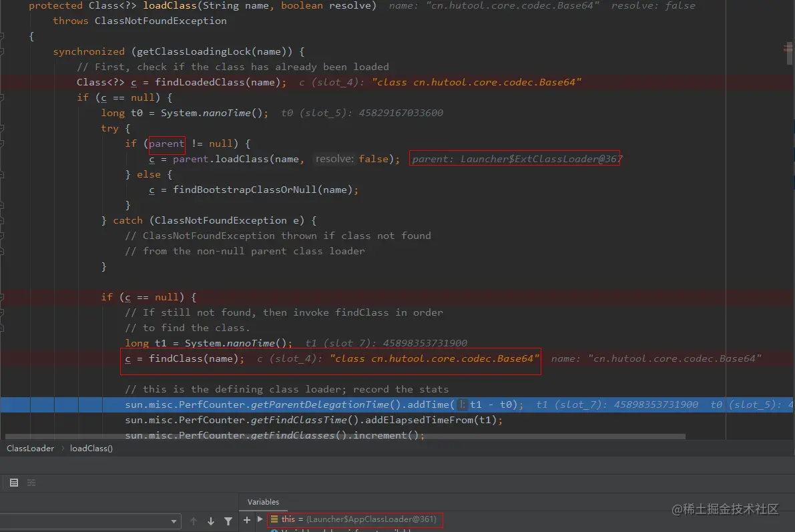Screen dimensions: 795x532
Task: Click the 'c = findClass(name);' statement
Action: [x=184, y=359]
